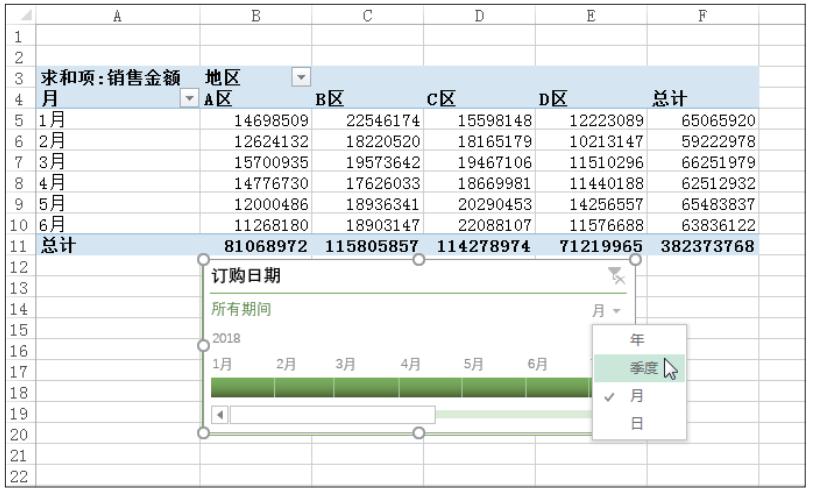
Task: Select column B header
Action: (x=256, y=16)
